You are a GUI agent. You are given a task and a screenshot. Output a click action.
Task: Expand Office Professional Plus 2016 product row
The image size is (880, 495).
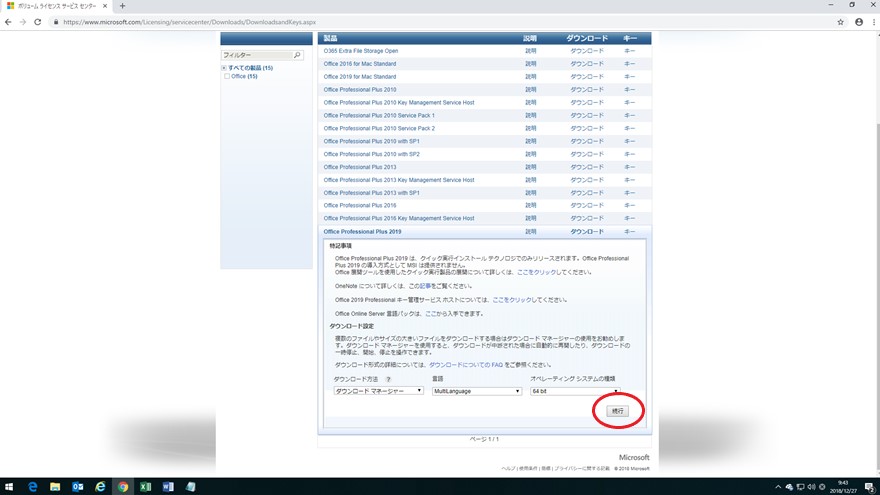[360, 205]
